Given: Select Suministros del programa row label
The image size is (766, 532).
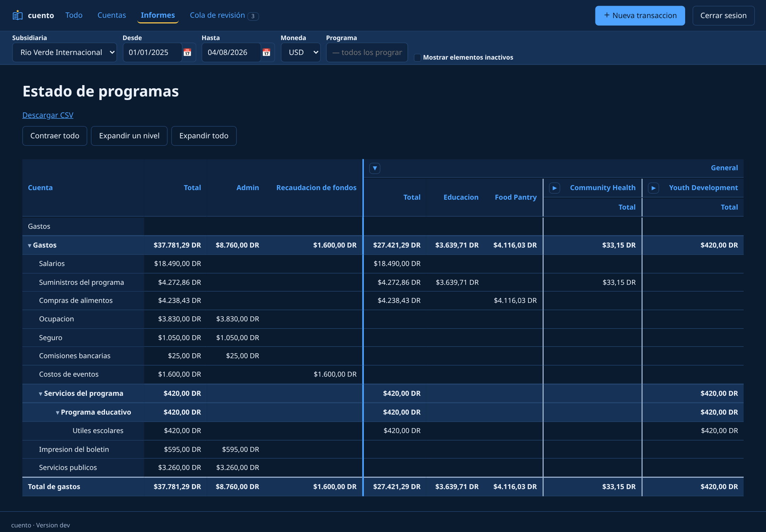Looking at the screenshot, I should [82, 282].
